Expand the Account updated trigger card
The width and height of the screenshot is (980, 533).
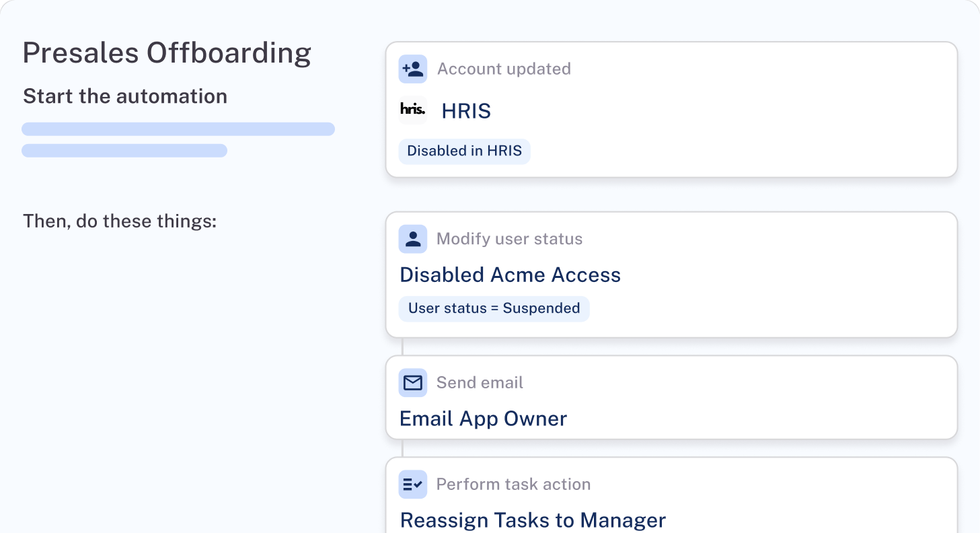(671, 109)
